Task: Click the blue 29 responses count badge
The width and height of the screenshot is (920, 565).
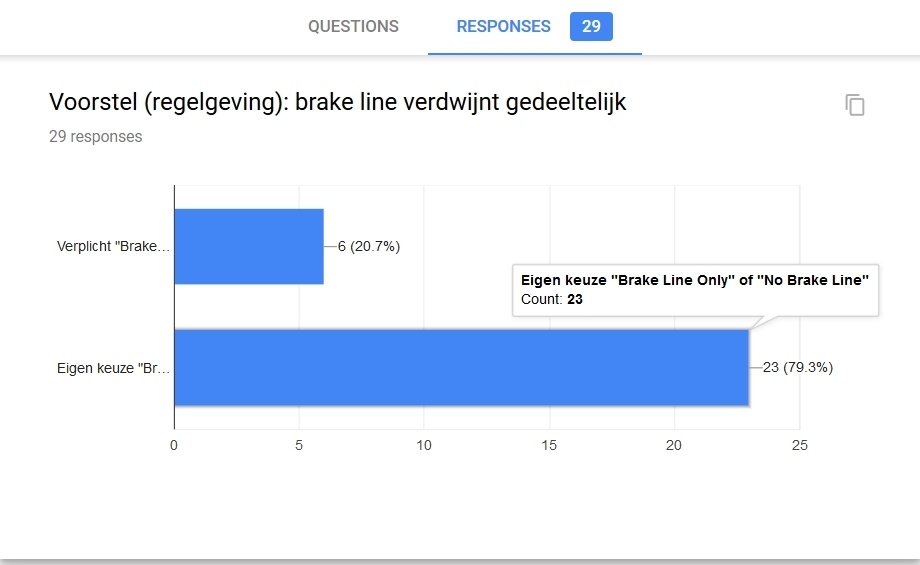Action: [591, 27]
